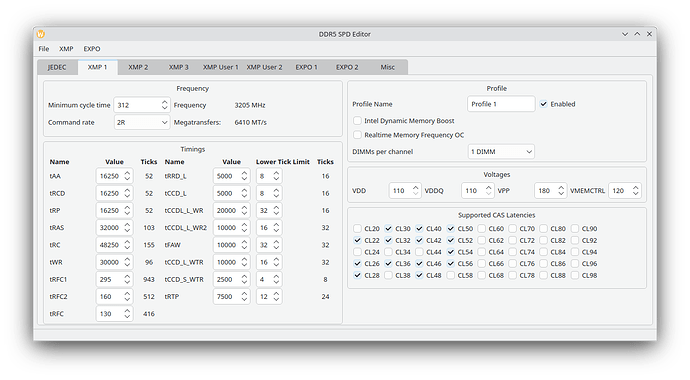Click the tCCD_S_WTR lower tick limit spinner
Image resolution: width=690 pixels, height=380 pixels.
click(x=269, y=279)
